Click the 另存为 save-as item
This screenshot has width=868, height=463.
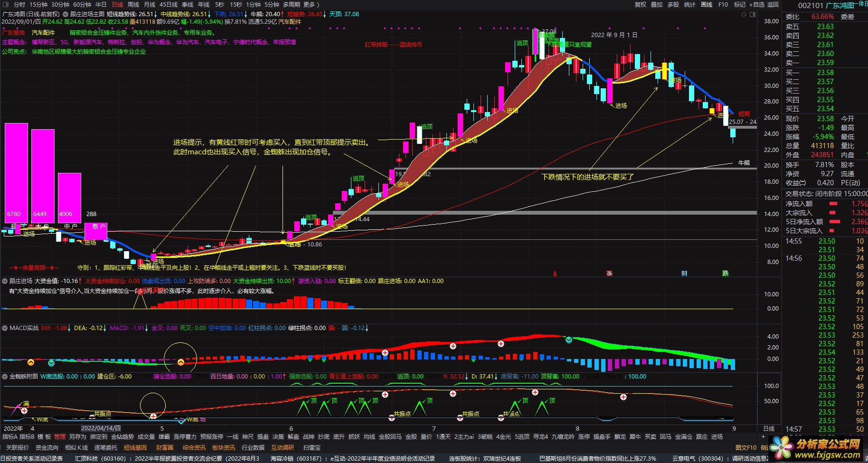(x=78, y=436)
